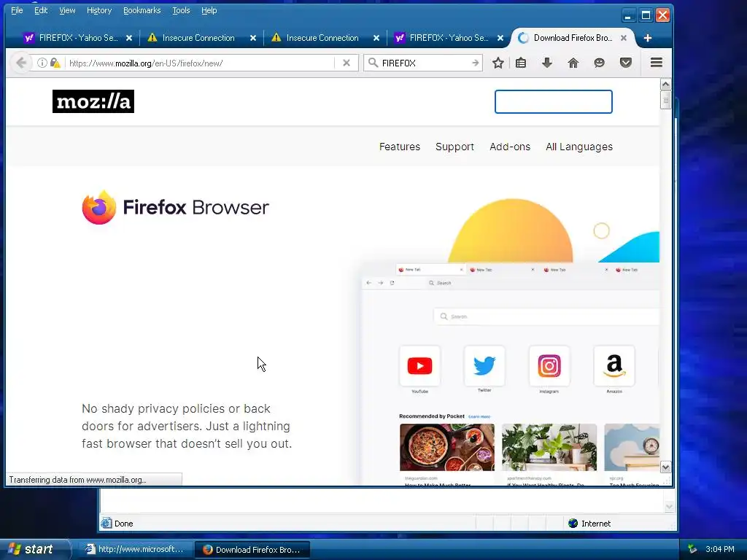Click the FIREFOX search box
Viewport: 747px width, 560px height.
tap(424, 63)
